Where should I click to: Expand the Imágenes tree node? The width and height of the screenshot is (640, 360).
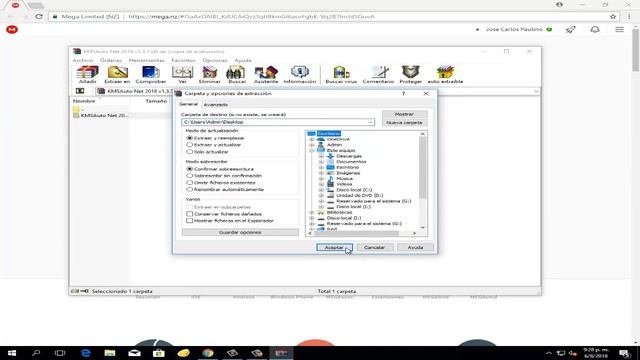[x=321, y=173]
